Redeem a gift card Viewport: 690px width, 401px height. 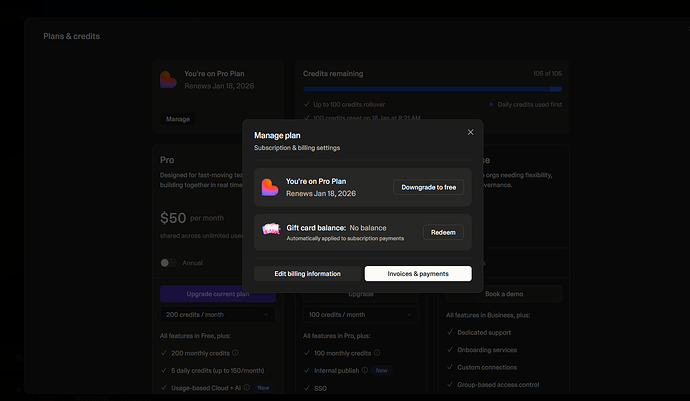443,232
